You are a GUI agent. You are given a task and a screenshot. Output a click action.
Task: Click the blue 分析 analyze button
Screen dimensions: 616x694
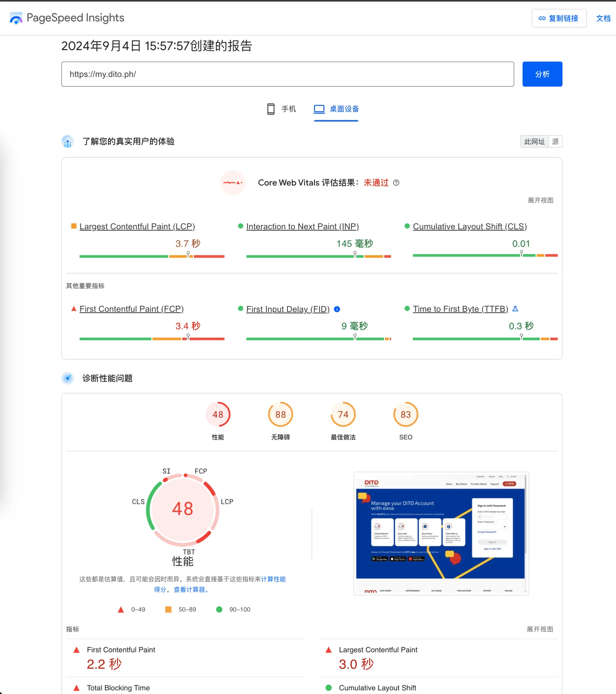[542, 74]
